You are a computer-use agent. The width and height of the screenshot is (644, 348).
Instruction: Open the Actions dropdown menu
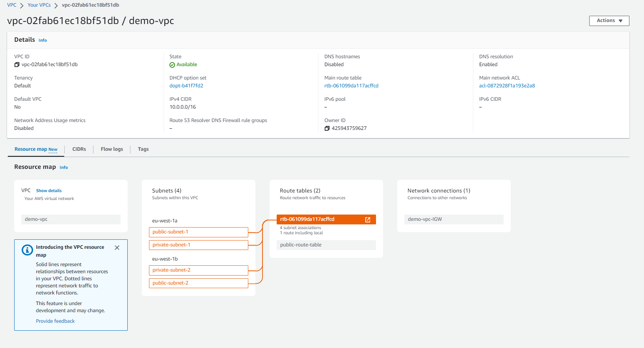point(609,20)
